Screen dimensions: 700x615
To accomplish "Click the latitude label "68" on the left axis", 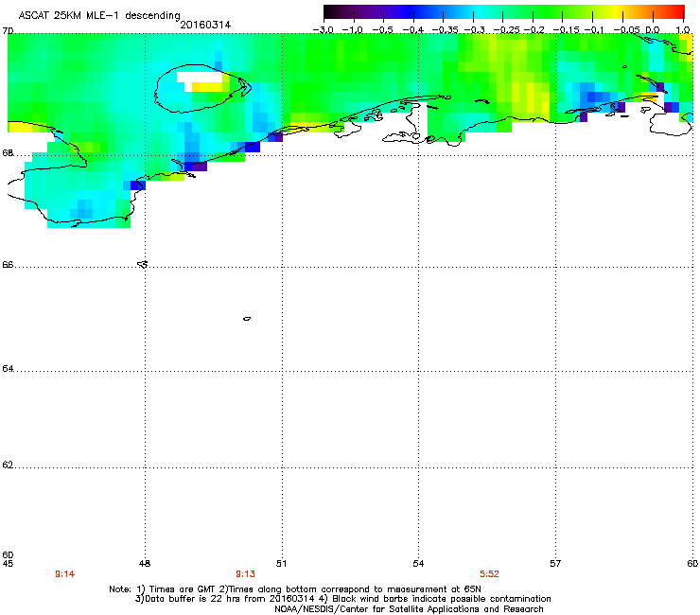I will 8,153.
